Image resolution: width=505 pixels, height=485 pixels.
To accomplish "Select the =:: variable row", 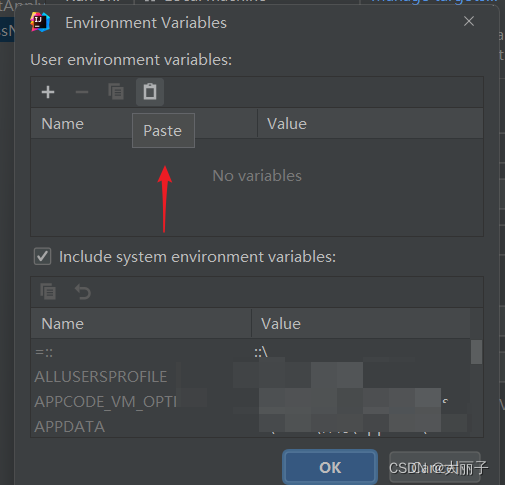I will point(251,352).
